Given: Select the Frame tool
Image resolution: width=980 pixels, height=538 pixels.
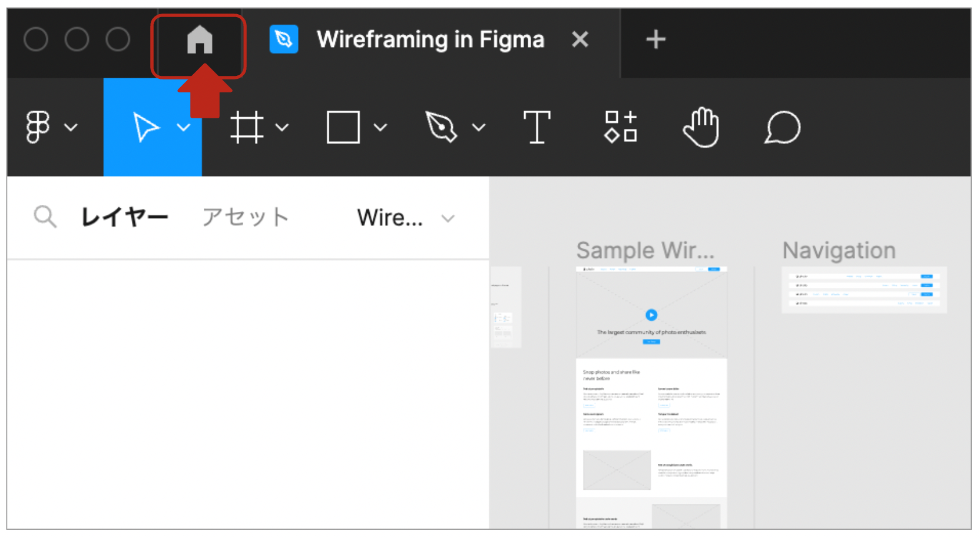Looking at the screenshot, I should [246, 127].
